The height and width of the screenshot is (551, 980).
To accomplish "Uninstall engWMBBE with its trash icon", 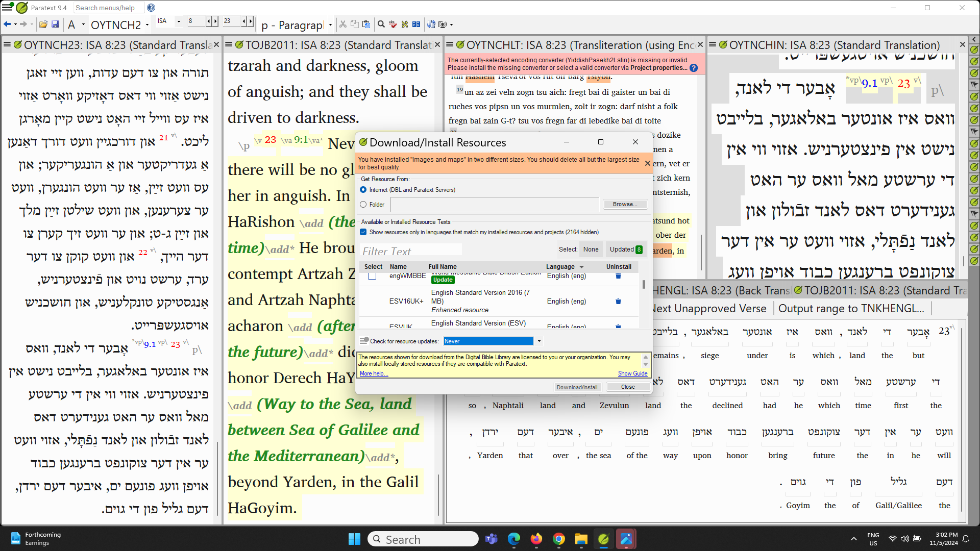I will (618, 276).
